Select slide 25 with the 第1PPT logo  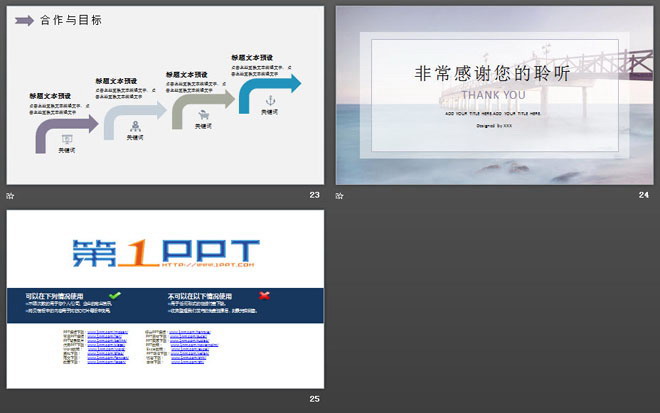[x=165, y=299]
